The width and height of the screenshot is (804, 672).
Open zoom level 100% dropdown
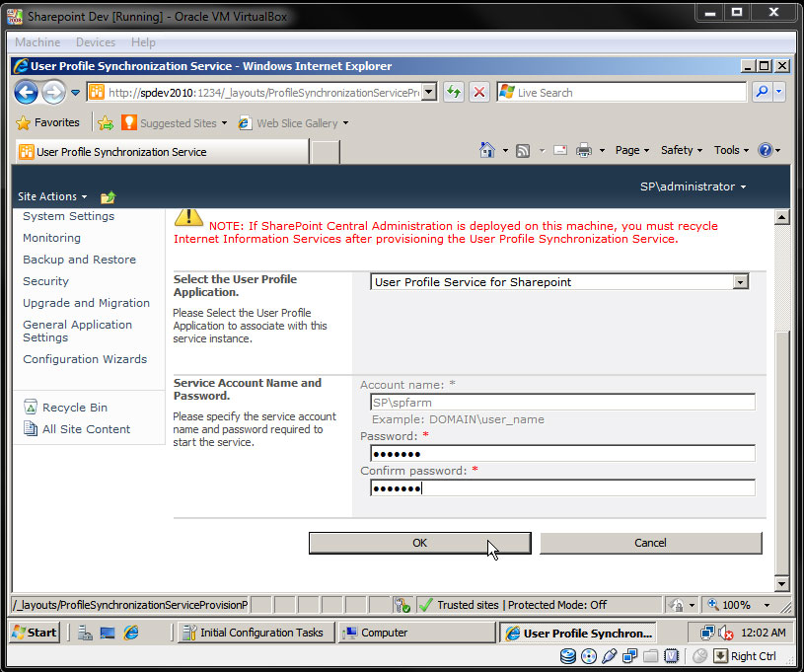767,605
